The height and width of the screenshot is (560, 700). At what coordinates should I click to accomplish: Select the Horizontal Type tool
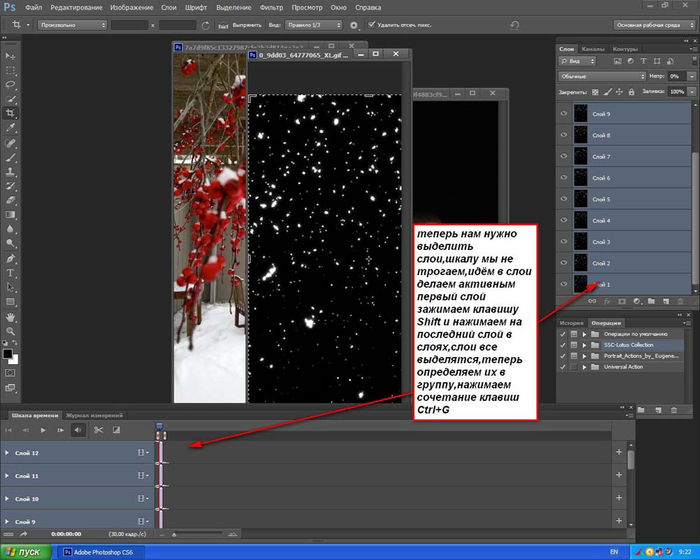(x=10, y=272)
